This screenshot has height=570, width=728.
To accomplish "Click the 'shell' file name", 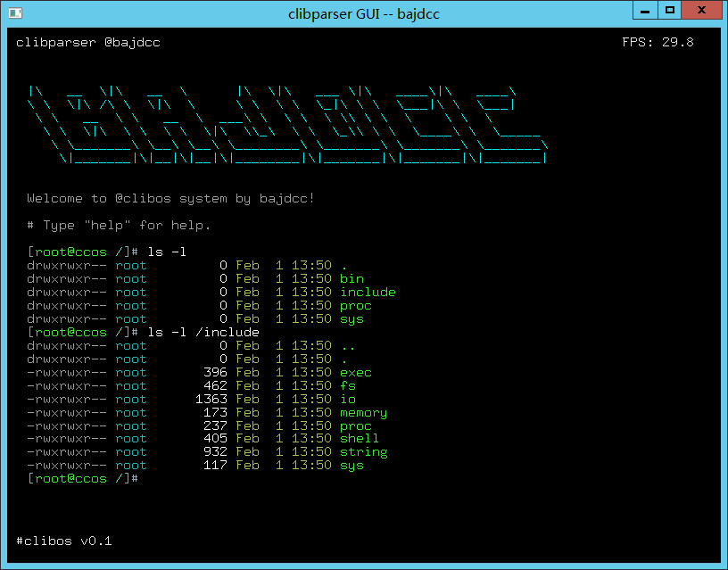I will (x=360, y=439).
